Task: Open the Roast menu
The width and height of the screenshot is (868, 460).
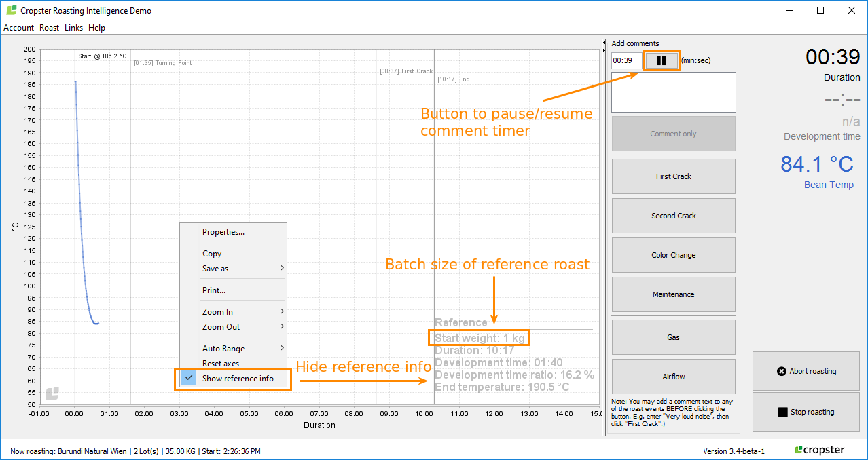Action: coord(49,28)
